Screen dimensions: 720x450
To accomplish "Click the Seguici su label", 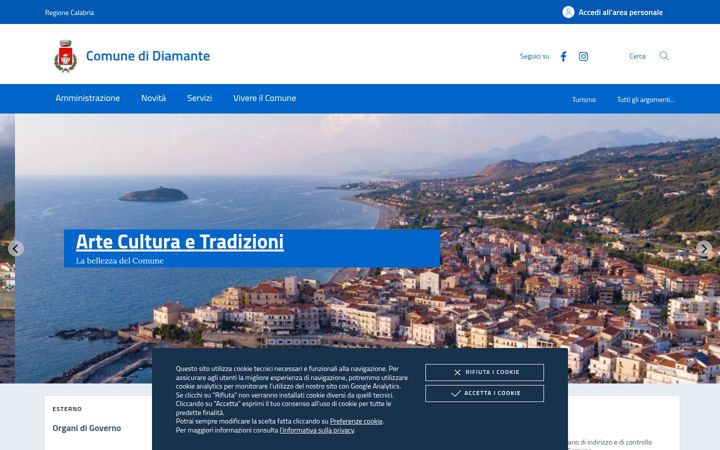I will [x=534, y=56].
